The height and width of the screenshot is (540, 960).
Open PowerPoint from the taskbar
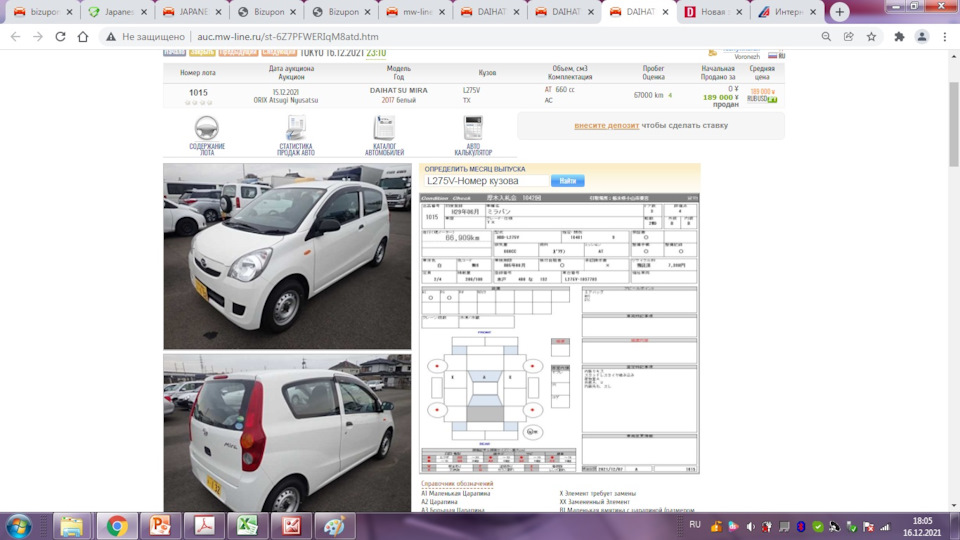click(x=160, y=526)
